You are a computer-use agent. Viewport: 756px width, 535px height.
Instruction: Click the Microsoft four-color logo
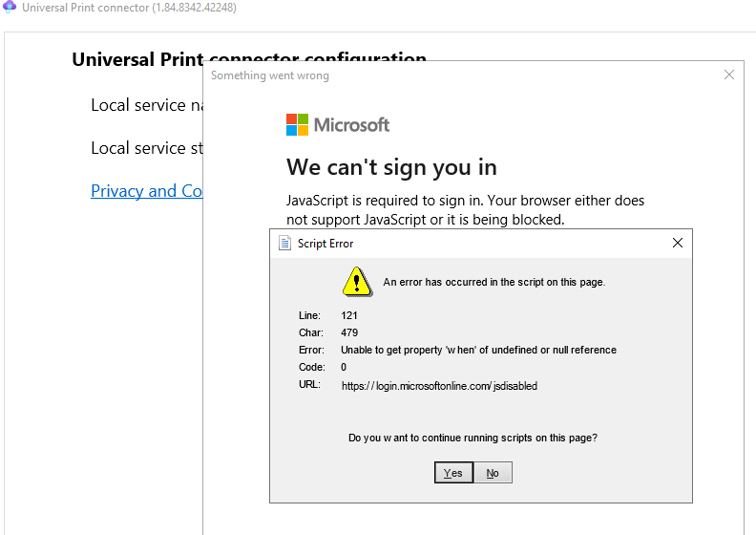298,125
